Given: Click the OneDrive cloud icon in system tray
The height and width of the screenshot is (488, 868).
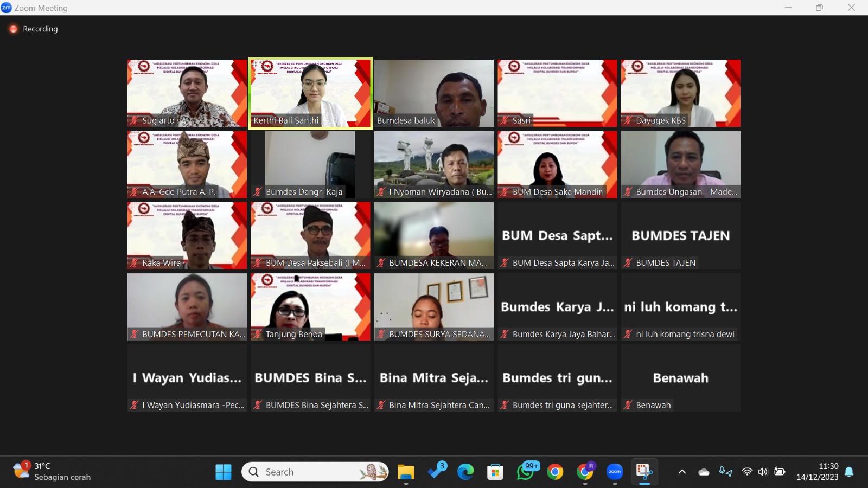Looking at the screenshot, I should [x=704, y=472].
